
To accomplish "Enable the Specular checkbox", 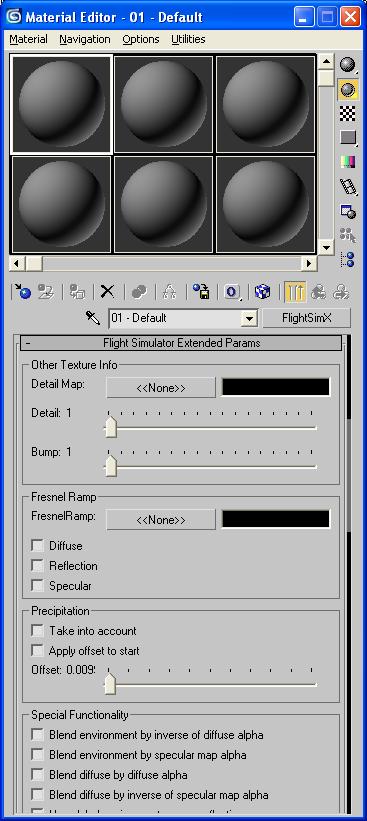I will pyautogui.click(x=38, y=585).
